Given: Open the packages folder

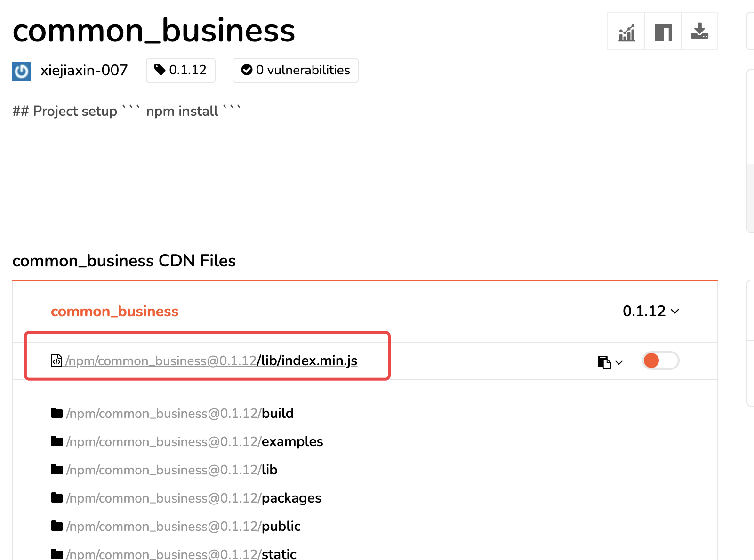Looking at the screenshot, I should (194, 498).
